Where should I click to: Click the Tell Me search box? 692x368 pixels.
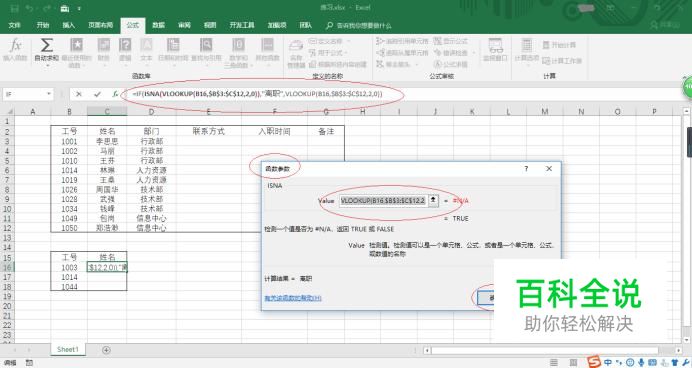pyautogui.click(x=358, y=26)
